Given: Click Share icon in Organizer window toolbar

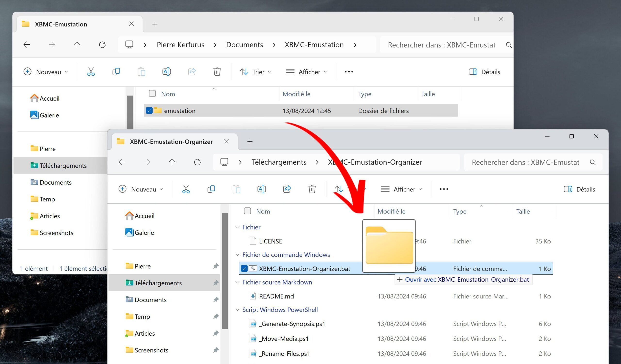Looking at the screenshot, I should [x=287, y=189].
